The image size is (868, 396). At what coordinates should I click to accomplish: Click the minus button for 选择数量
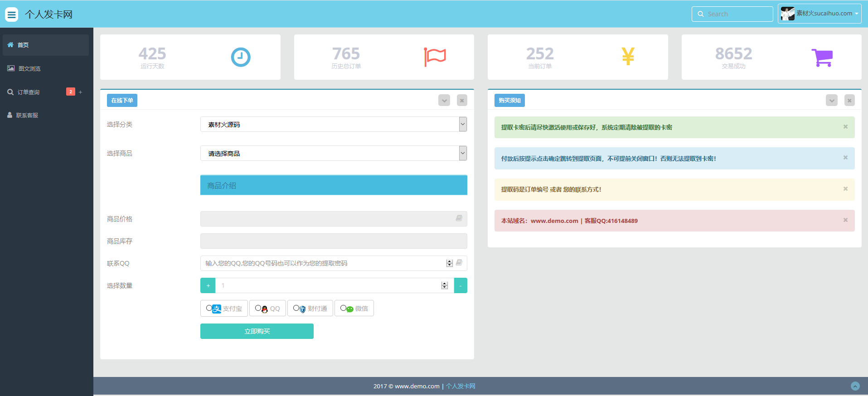pyautogui.click(x=461, y=285)
